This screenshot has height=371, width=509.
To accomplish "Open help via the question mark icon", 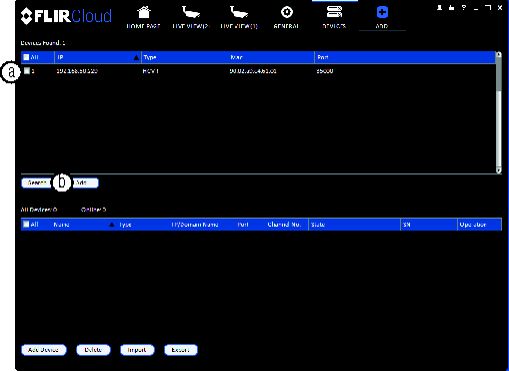I will point(464,8).
